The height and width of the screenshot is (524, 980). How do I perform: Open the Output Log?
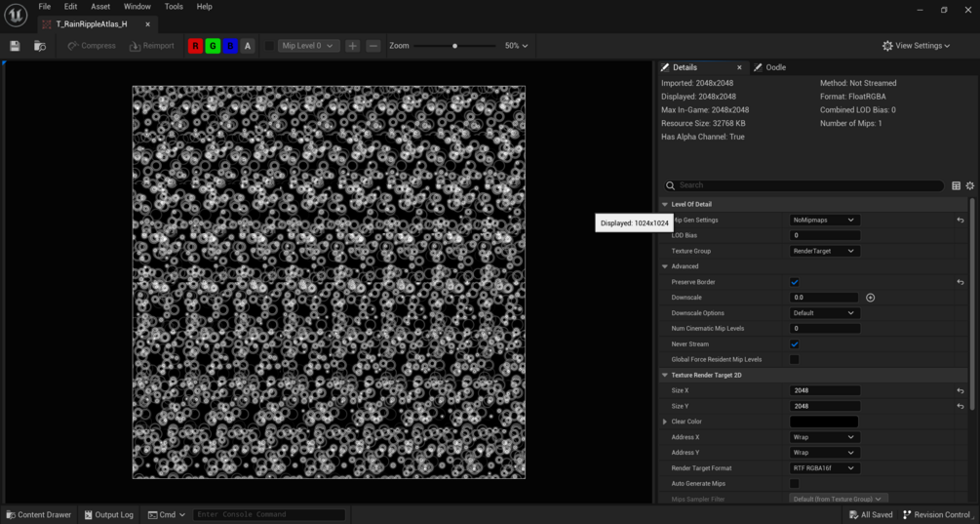[x=109, y=514]
